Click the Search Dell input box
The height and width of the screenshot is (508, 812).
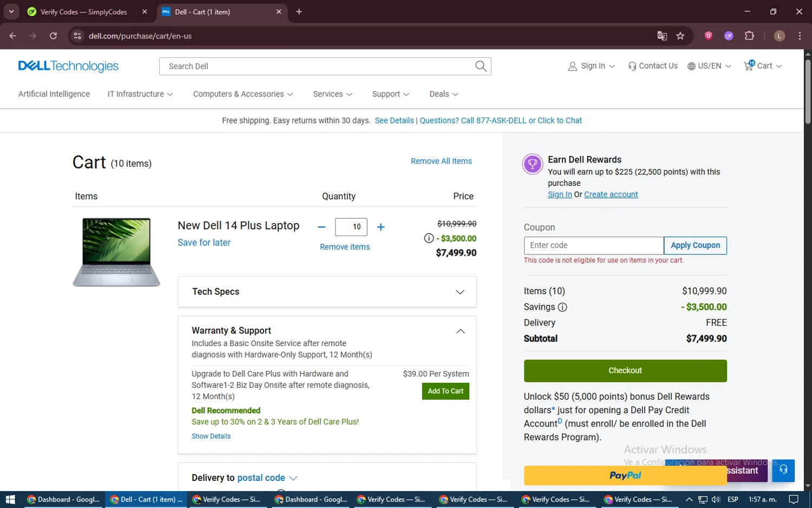pyautogui.click(x=317, y=66)
